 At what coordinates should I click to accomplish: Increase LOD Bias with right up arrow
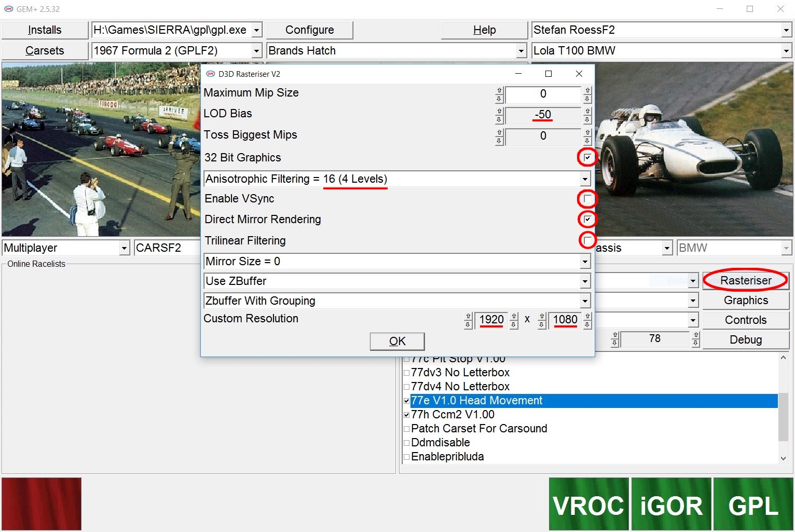[x=587, y=111]
